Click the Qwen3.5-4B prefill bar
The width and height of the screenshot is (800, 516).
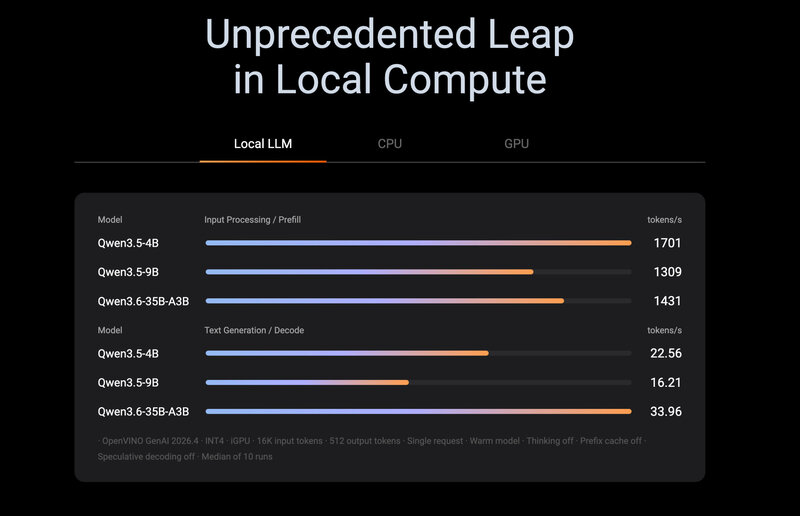[x=418, y=243]
